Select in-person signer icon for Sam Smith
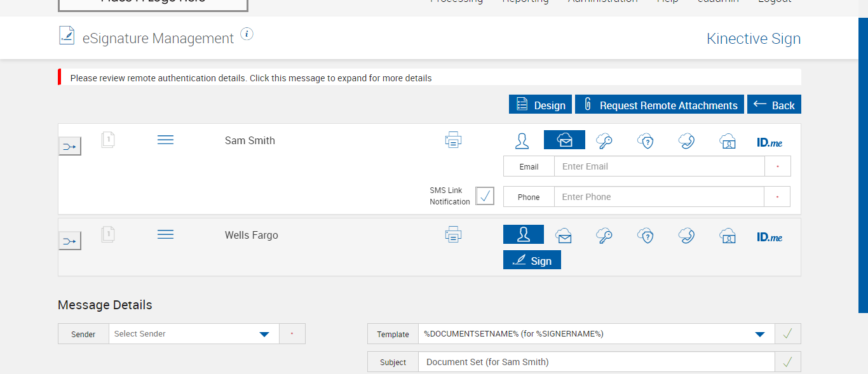This screenshot has height=374, width=868. click(x=522, y=140)
